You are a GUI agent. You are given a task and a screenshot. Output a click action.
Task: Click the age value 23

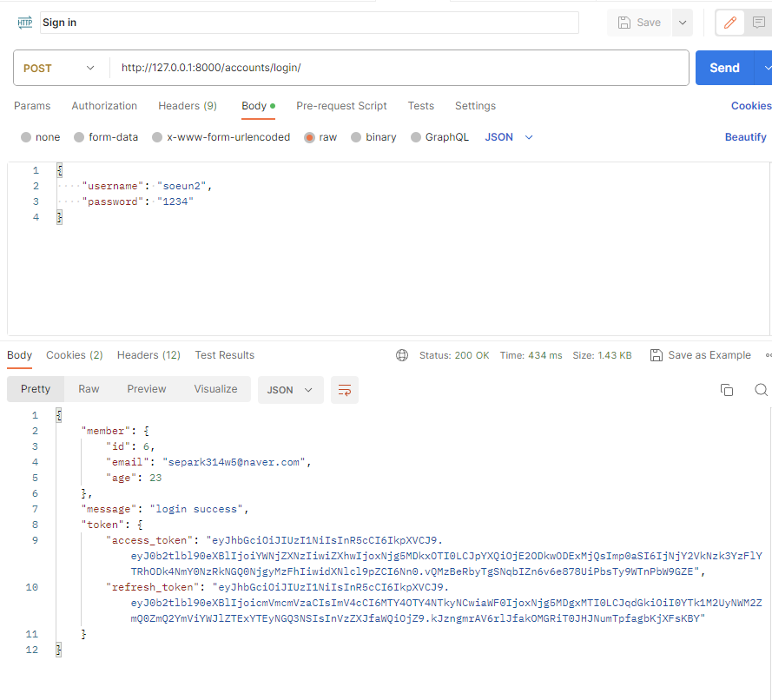tap(155, 478)
